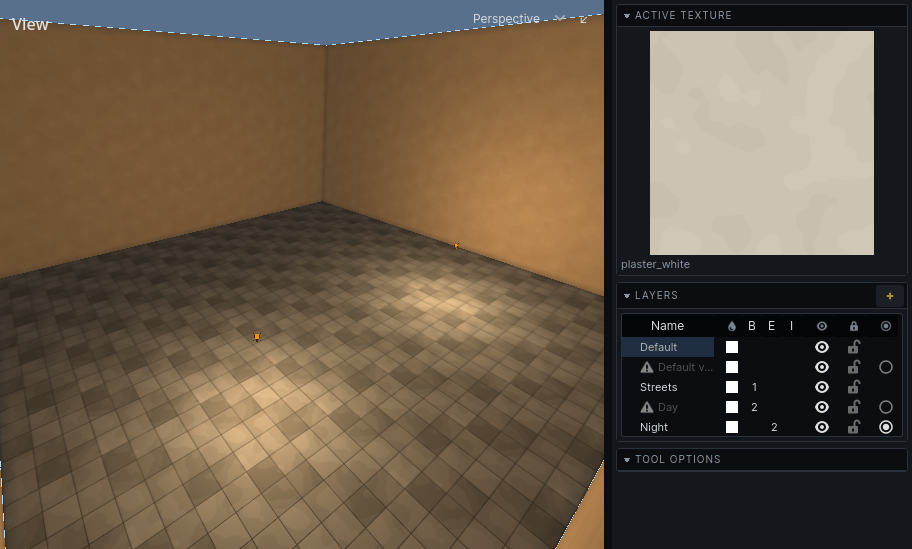Open the Default layer color swatch
The image size is (912, 549).
pyautogui.click(x=732, y=347)
